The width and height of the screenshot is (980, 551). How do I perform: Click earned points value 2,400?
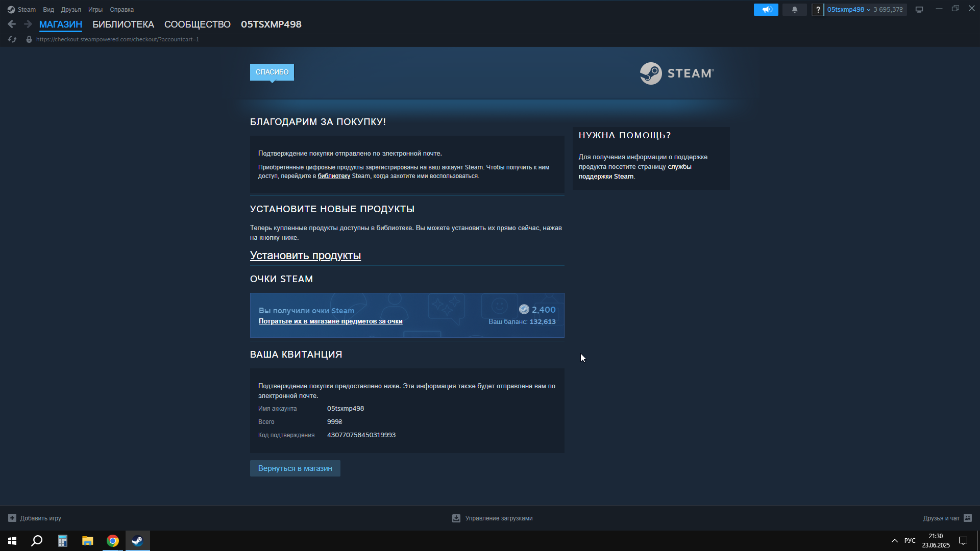point(544,310)
